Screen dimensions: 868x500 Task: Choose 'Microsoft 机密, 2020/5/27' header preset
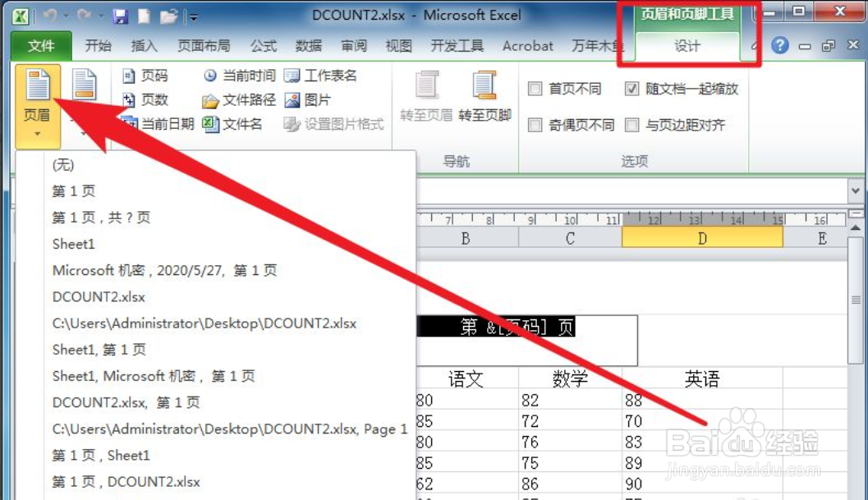click(x=216, y=270)
